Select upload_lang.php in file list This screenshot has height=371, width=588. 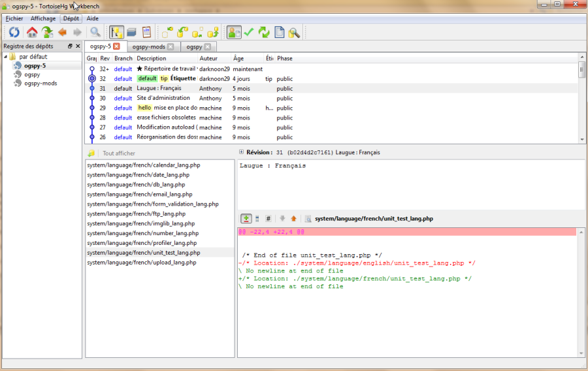coord(160,263)
